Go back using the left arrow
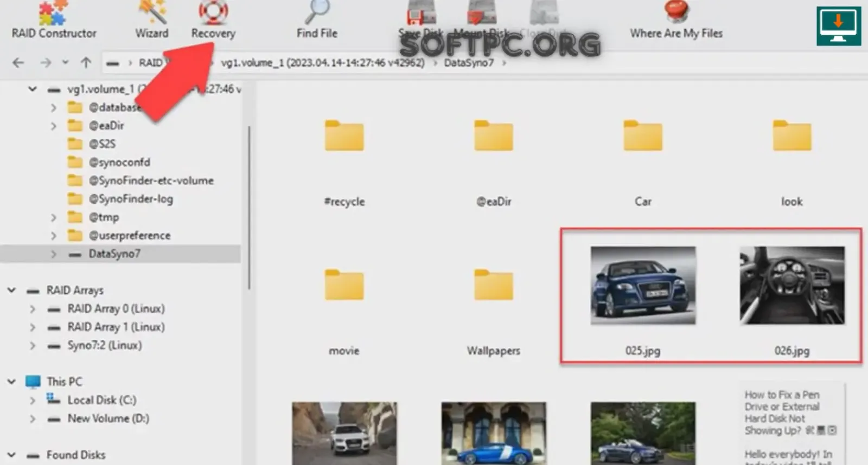The image size is (868, 465). 18,63
